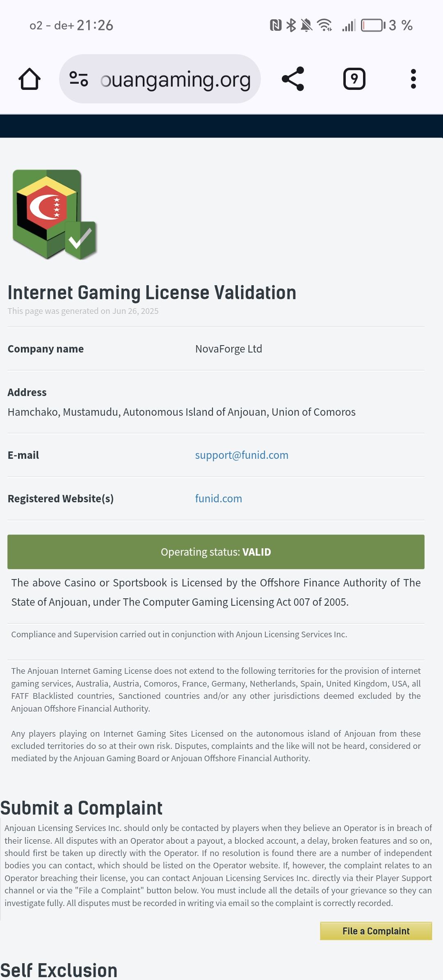Tap the Bluetooth status icon
This screenshot has width=443, height=980.
tap(291, 25)
